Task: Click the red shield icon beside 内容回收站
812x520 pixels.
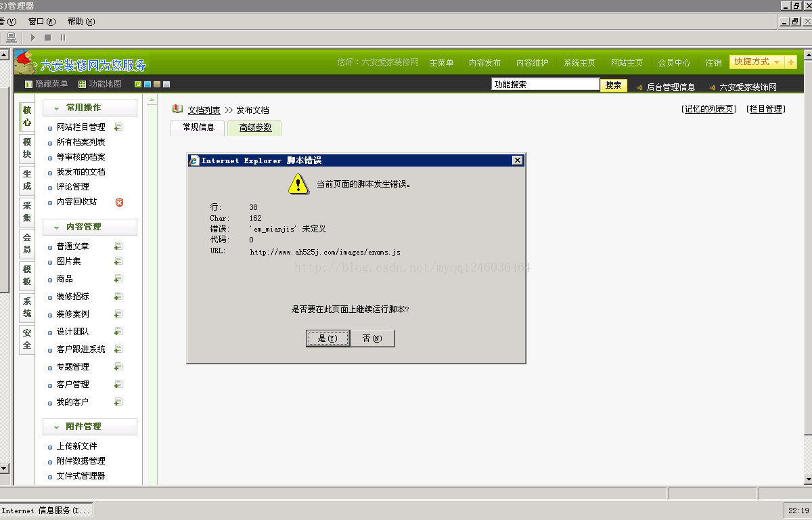Action: (119, 202)
